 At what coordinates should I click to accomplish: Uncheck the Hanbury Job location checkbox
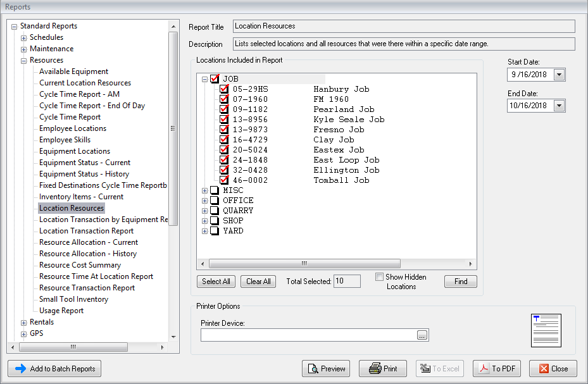click(x=224, y=89)
